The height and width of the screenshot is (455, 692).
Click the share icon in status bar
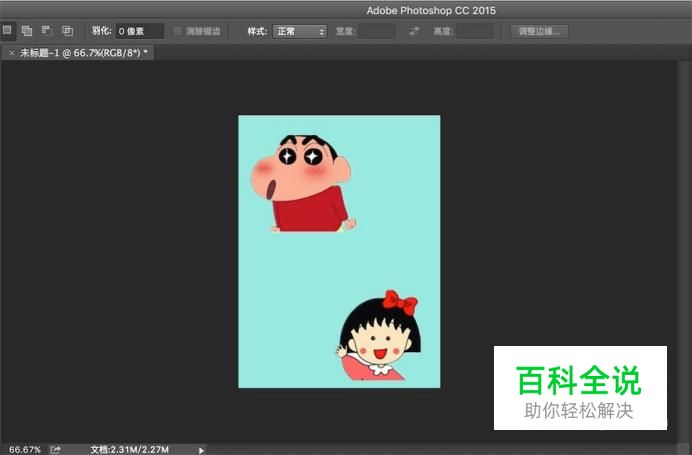[x=55, y=449]
